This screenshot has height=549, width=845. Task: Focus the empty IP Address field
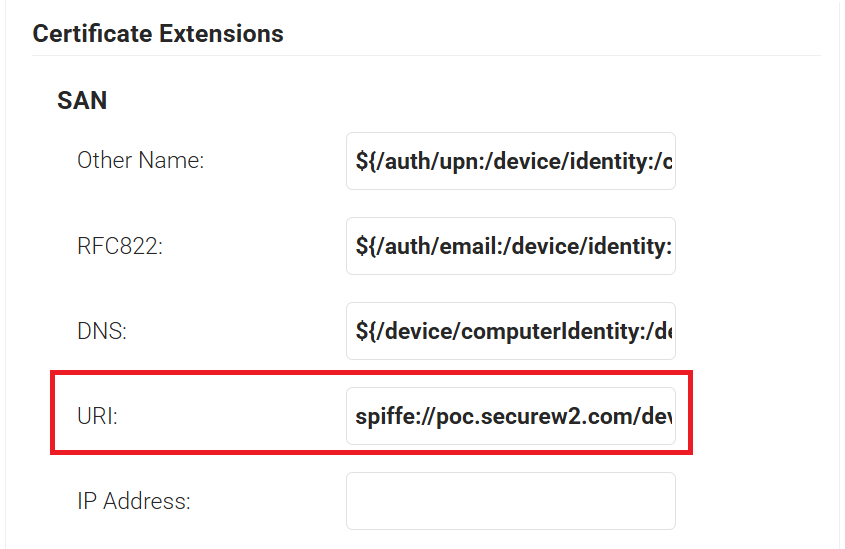(510, 501)
